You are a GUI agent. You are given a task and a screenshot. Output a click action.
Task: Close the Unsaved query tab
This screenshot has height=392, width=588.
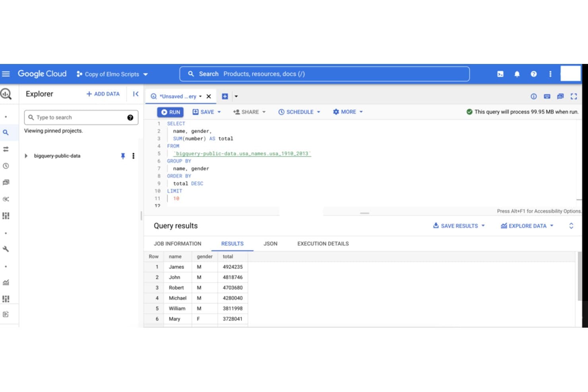coord(209,97)
